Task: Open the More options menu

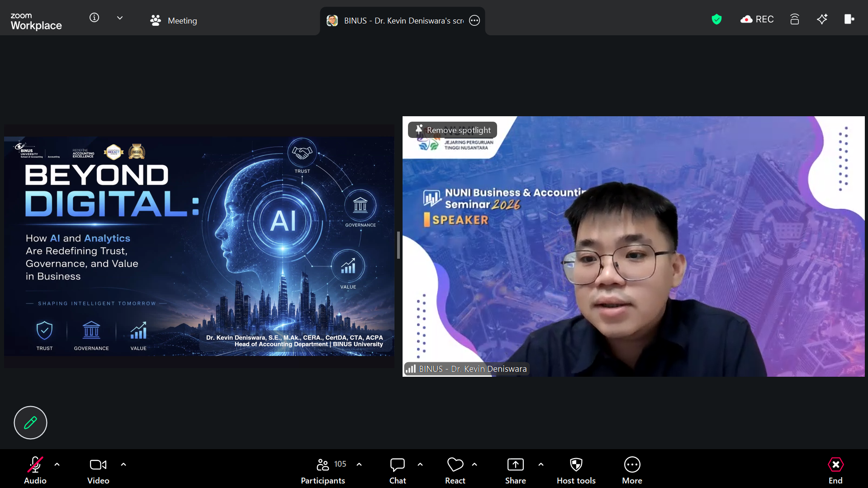Action: click(x=632, y=470)
